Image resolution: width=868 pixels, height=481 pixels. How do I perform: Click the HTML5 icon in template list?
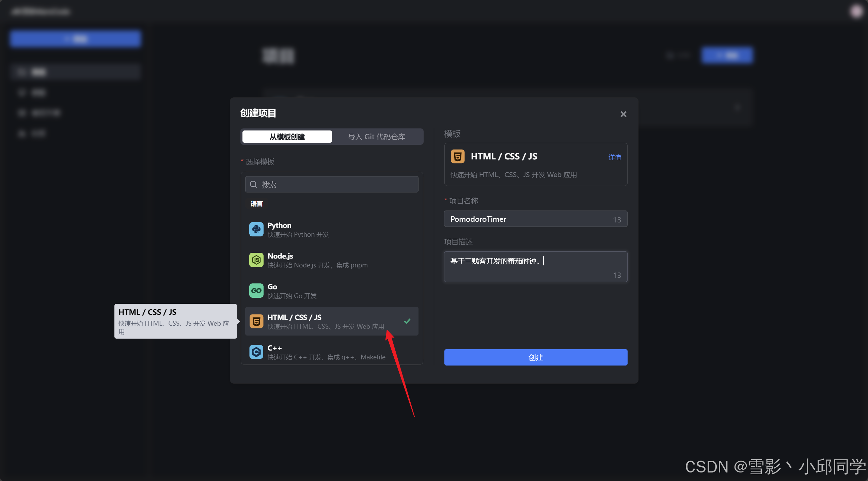256,322
